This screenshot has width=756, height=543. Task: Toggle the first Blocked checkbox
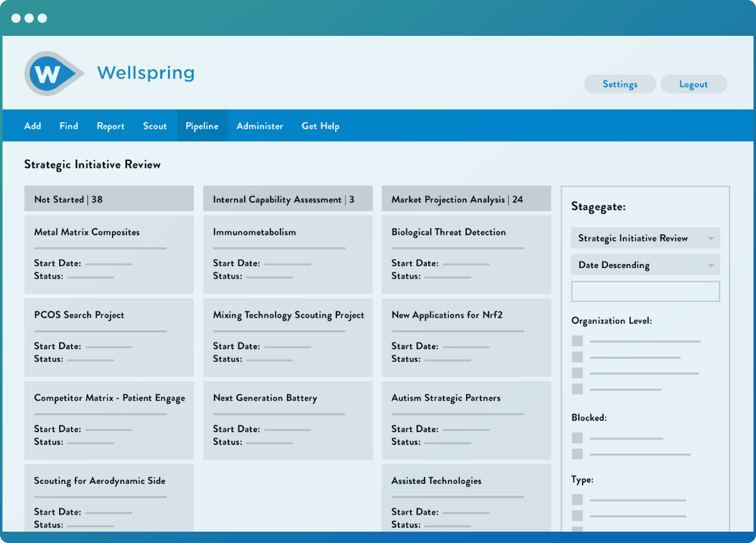(x=577, y=438)
